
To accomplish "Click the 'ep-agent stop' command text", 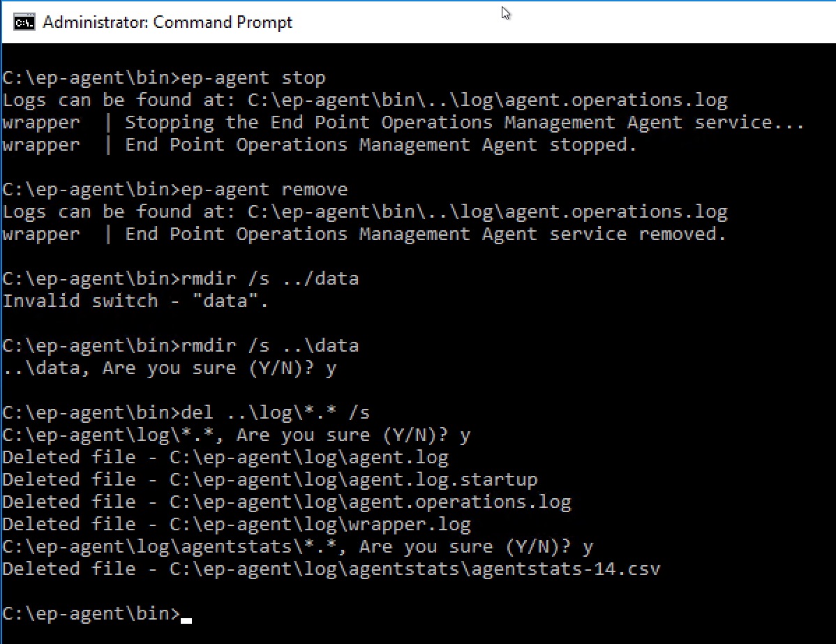I will pyautogui.click(x=253, y=78).
